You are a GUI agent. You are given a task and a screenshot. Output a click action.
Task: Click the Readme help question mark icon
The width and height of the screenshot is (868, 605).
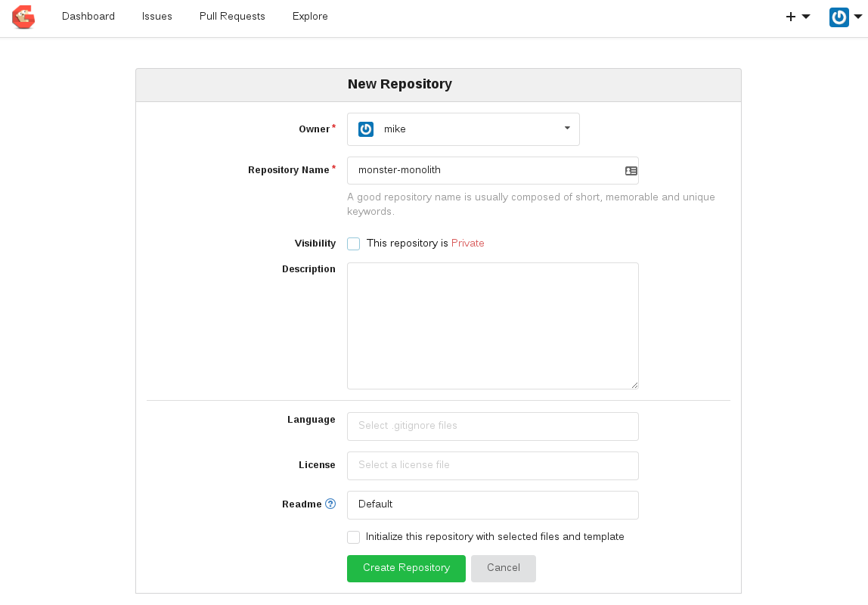coord(330,504)
